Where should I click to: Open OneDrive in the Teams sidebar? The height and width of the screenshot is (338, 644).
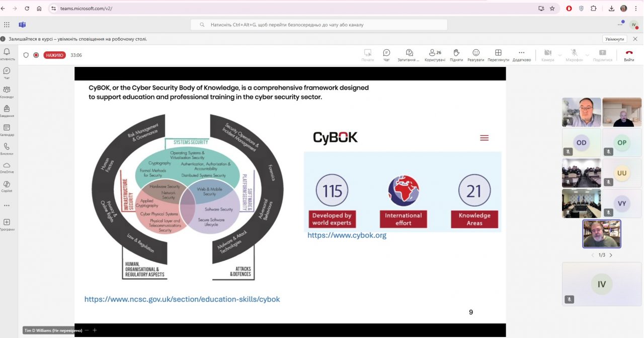7,167
